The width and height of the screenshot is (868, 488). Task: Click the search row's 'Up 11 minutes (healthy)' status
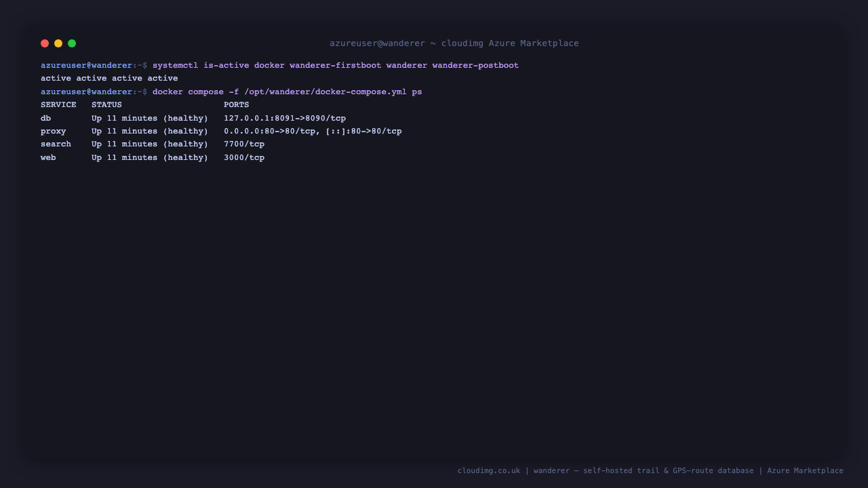150,144
